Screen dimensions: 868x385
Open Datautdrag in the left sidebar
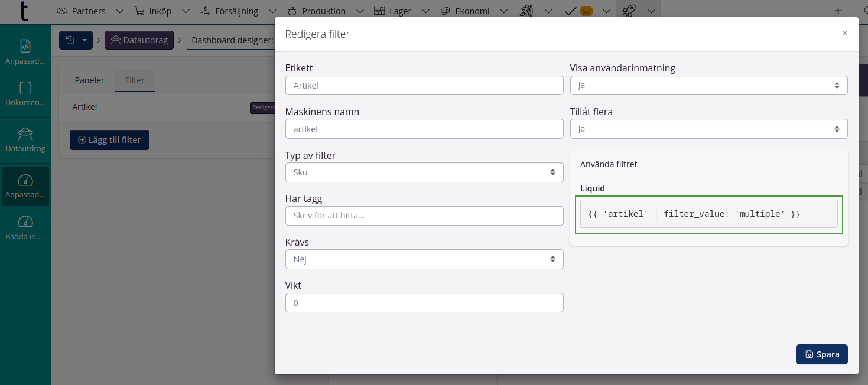point(25,139)
